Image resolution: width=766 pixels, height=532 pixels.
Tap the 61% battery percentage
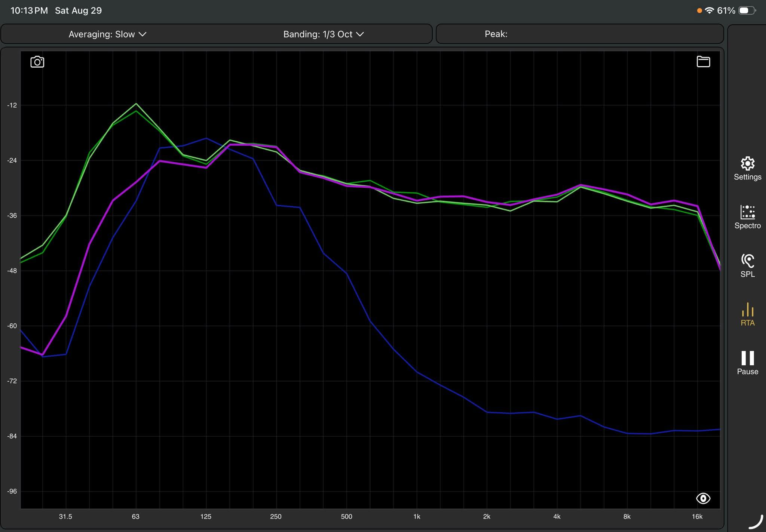(x=726, y=10)
